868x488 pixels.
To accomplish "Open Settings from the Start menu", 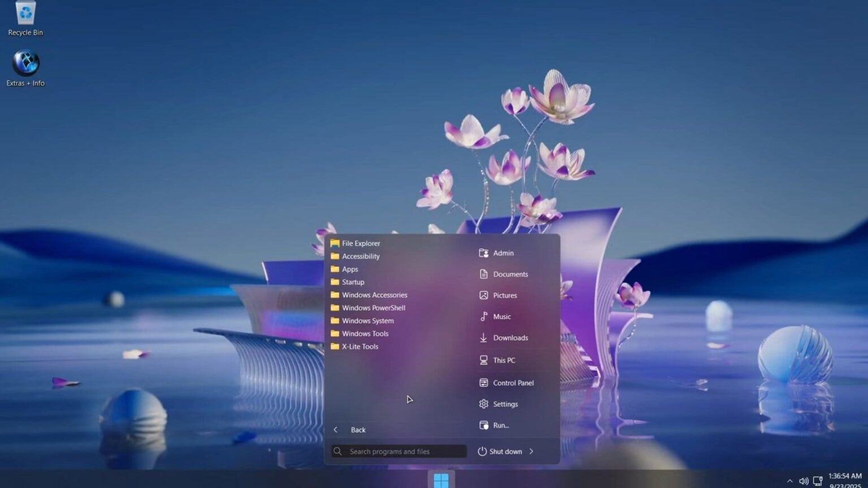I will (x=505, y=404).
